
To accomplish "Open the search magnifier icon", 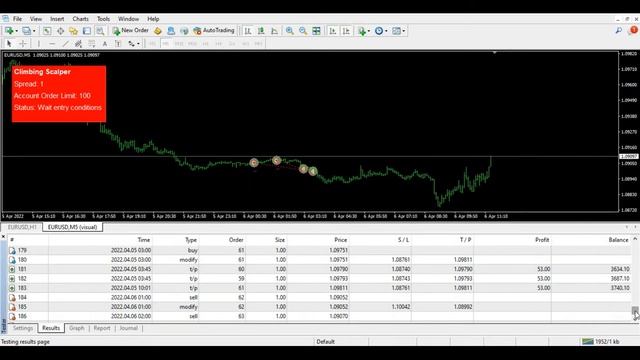I will [619, 30].
